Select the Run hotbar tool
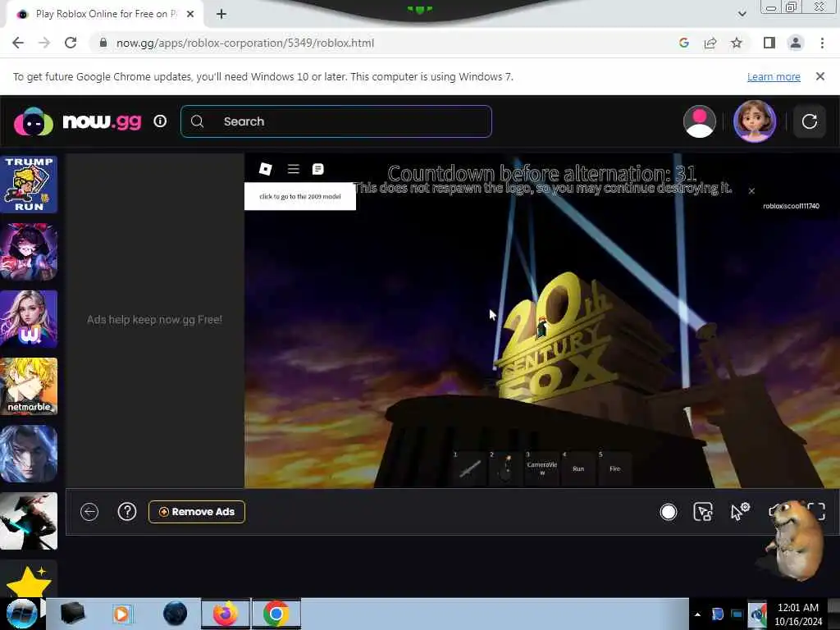The image size is (840, 630). (x=578, y=468)
